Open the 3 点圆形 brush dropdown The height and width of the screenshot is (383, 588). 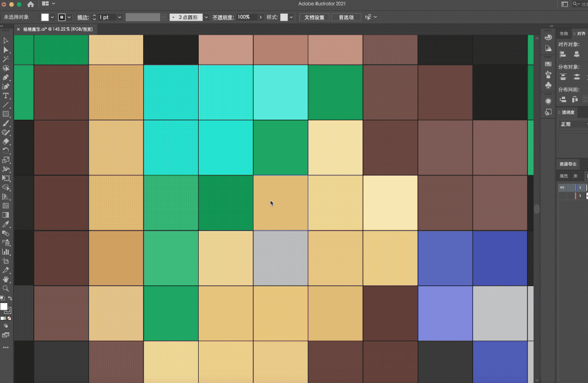(x=206, y=17)
